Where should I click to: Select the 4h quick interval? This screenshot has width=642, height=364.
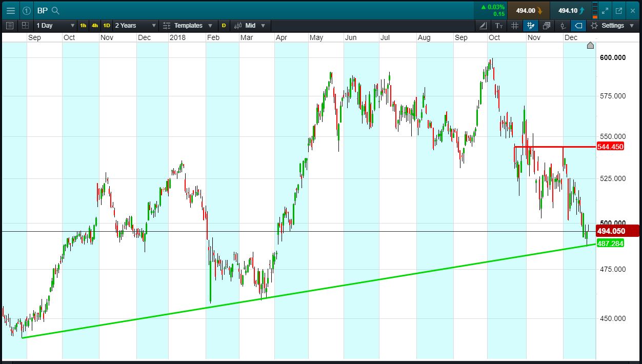click(x=95, y=25)
